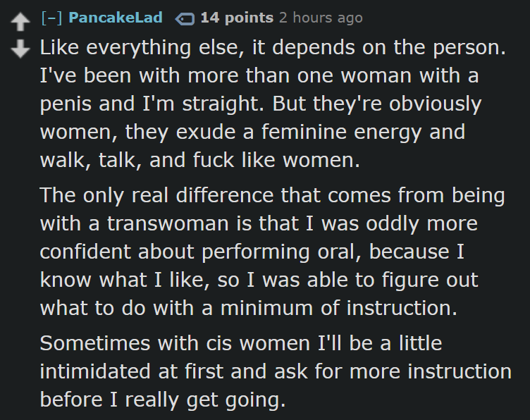Click the word 'transwoman' in the comment
530x420 pixels.
168,223
